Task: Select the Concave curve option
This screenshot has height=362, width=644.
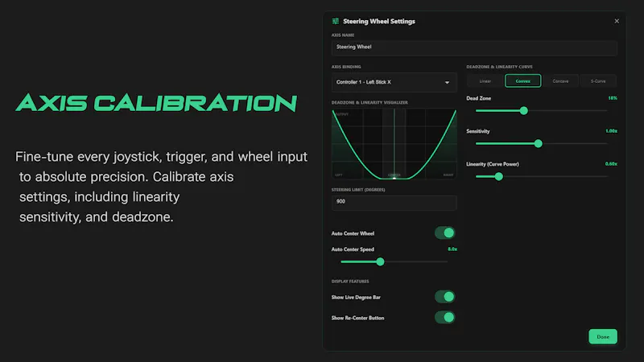Action: tap(560, 81)
